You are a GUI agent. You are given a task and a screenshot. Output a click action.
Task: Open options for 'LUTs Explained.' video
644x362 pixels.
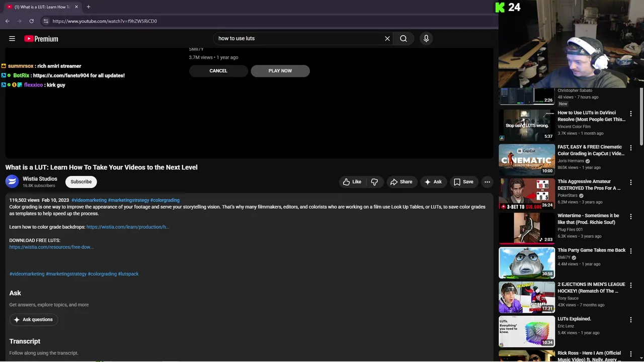[x=630, y=320]
